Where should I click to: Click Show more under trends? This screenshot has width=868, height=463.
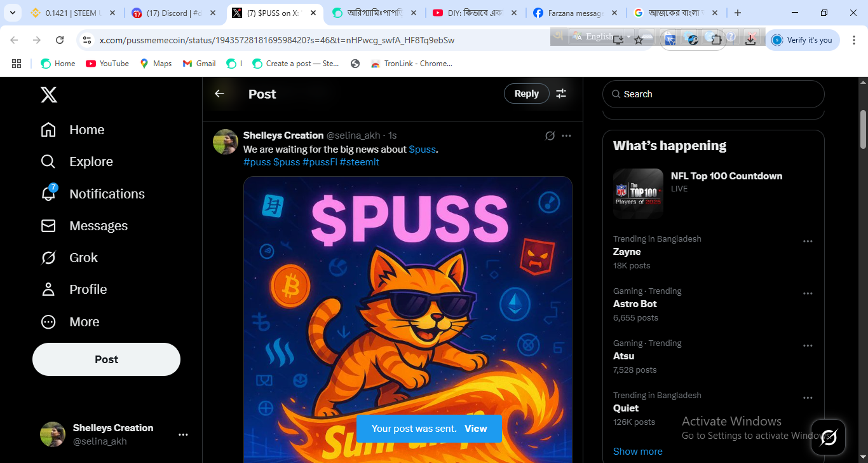pos(637,452)
